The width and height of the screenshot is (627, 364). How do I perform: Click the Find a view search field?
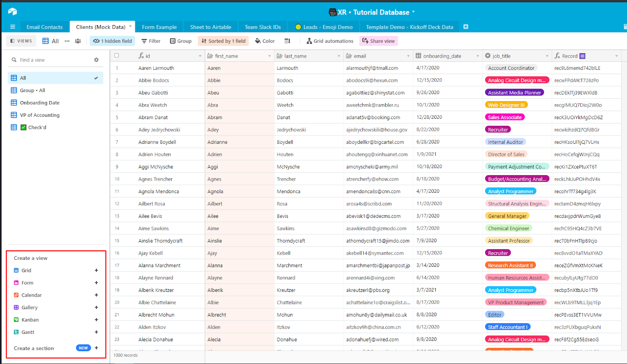click(x=51, y=60)
